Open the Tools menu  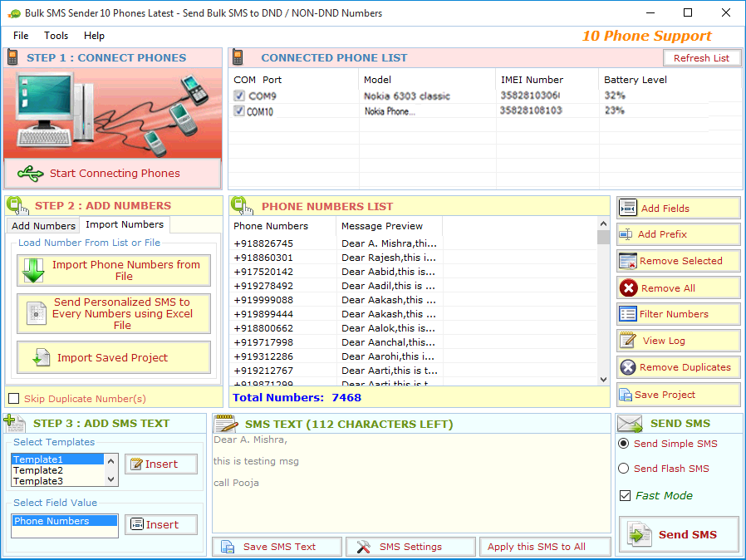pos(56,36)
